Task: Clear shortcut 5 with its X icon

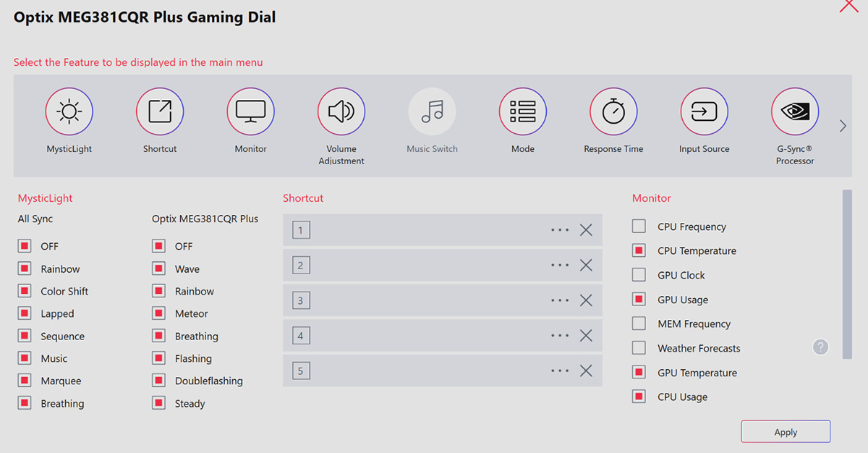Action: (586, 371)
